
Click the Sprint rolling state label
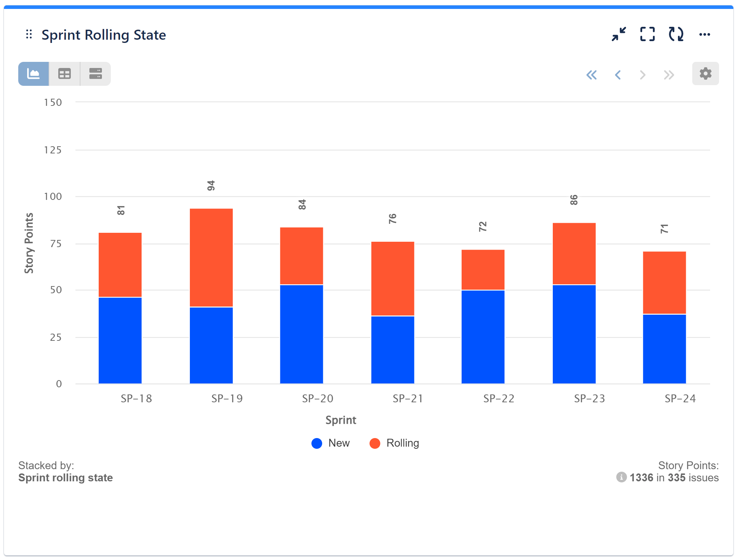point(65,478)
